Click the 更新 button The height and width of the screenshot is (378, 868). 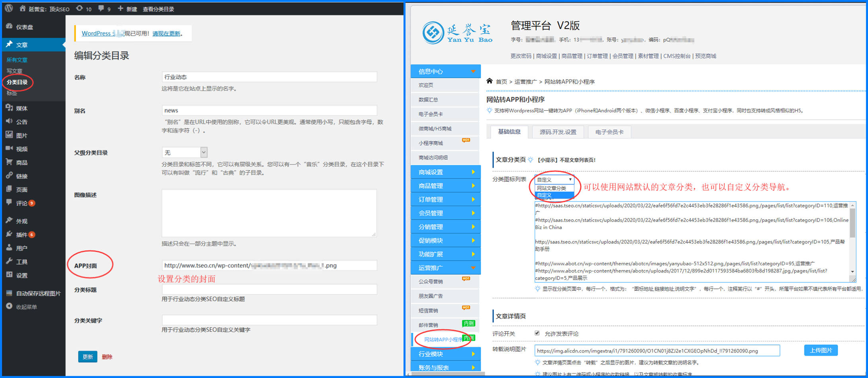[x=88, y=356]
